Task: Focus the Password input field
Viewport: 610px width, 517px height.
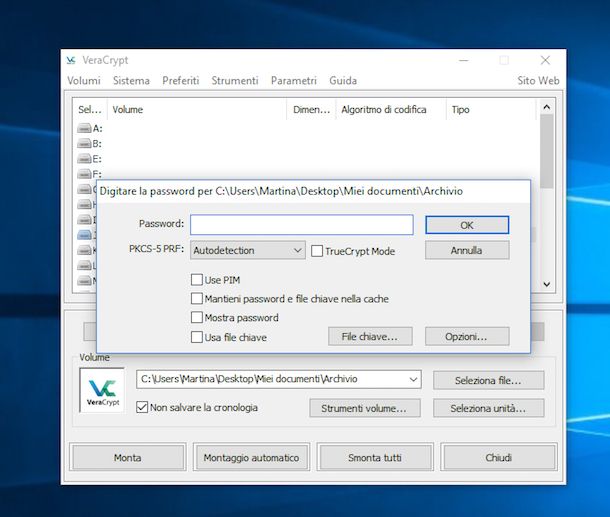Action: [x=301, y=224]
